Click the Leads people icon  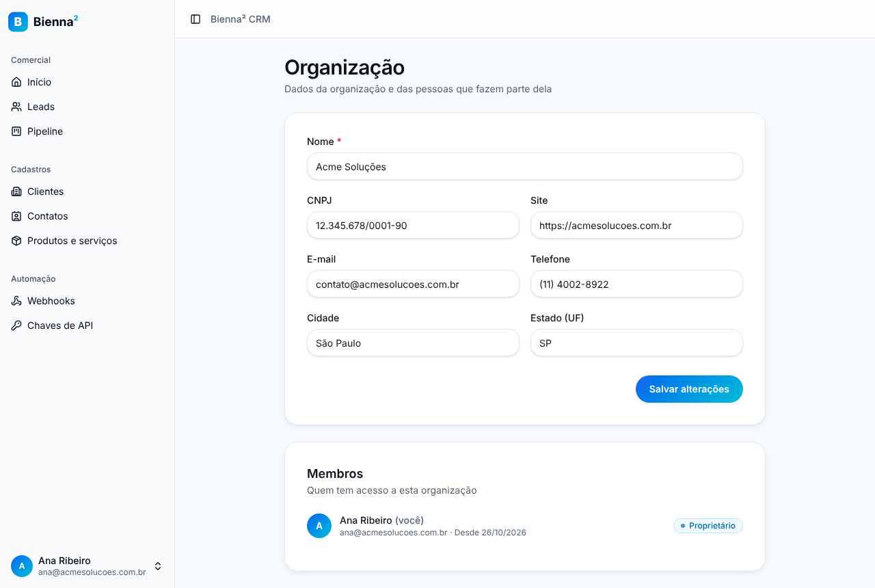(x=16, y=107)
